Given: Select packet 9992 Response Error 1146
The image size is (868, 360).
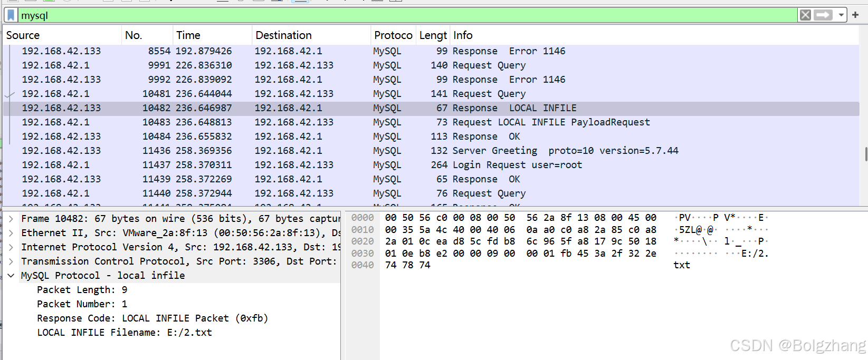Looking at the screenshot, I should coord(431,80).
